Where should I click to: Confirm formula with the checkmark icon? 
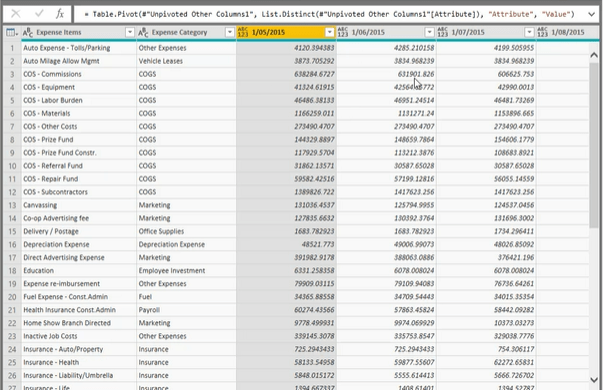[39, 14]
